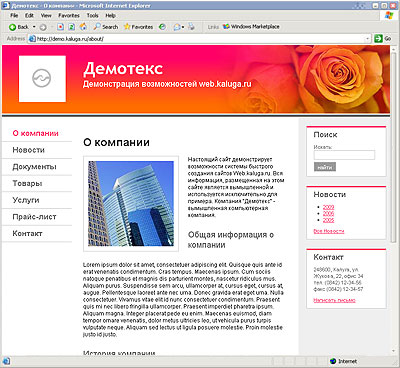Viewport: 400px width, 368px height.
Task: Open Документы in left navigation
Action: point(34,167)
